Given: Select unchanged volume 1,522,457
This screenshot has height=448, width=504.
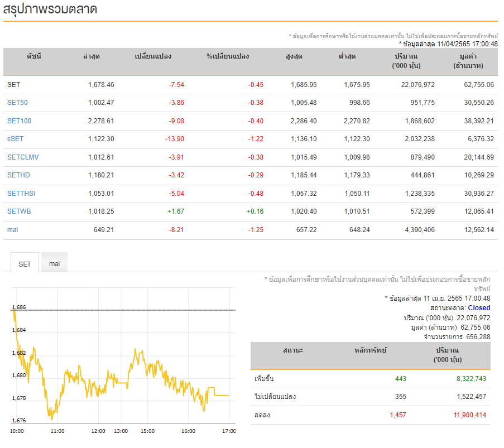Looking at the screenshot, I should (471, 397).
